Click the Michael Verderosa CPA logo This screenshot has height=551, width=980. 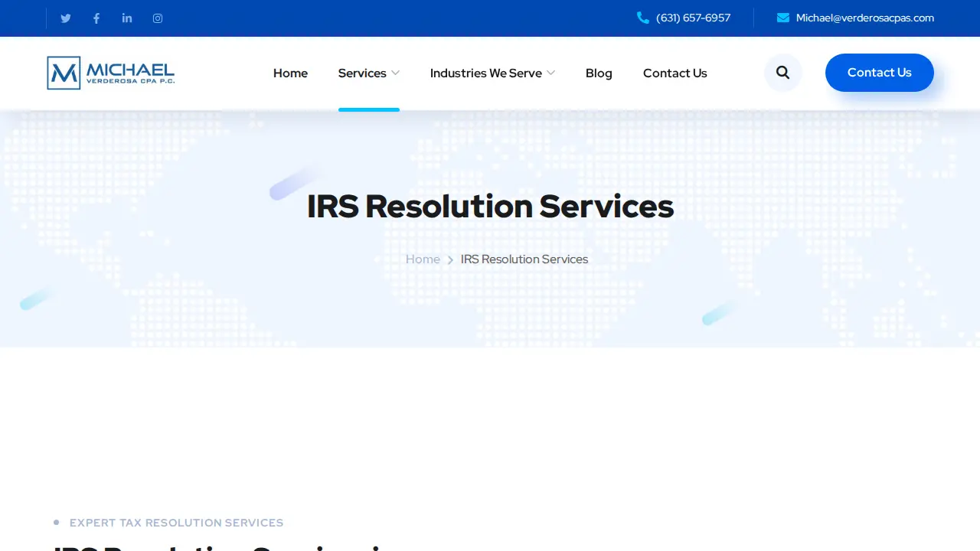point(111,73)
